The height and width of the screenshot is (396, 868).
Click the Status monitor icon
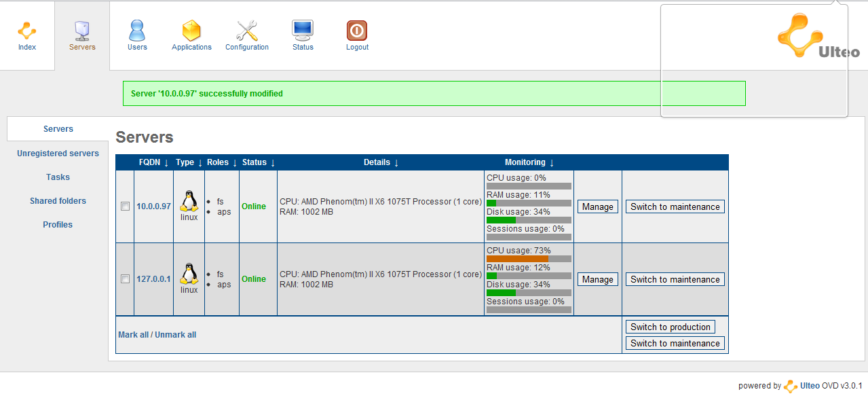pos(303,31)
